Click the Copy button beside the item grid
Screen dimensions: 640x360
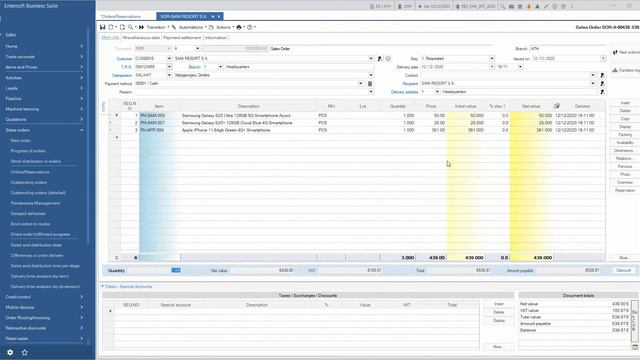point(625,119)
